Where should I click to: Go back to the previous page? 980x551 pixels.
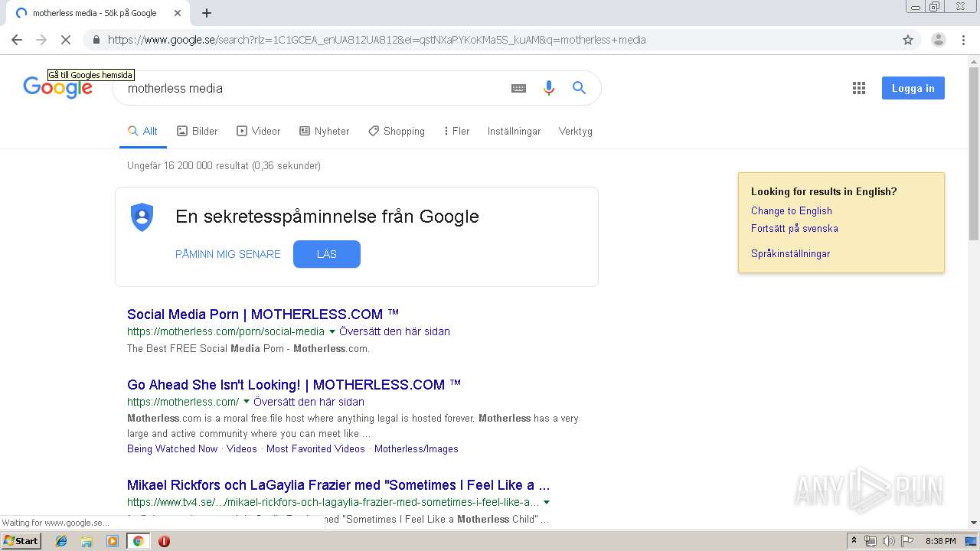[x=17, y=40]
